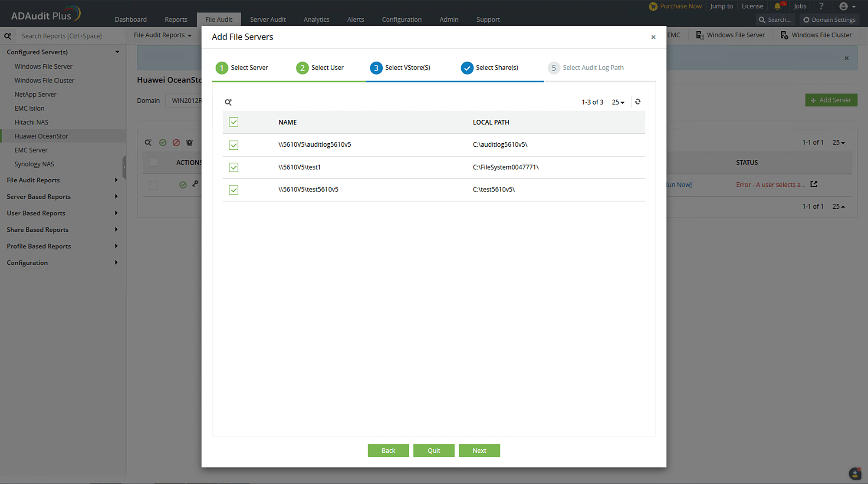The height and width of the screenshot is (484, 868).
Task: Open the 25 per-page dropdown in dialog
Action: pyautogui.click(x=618, y=102)
